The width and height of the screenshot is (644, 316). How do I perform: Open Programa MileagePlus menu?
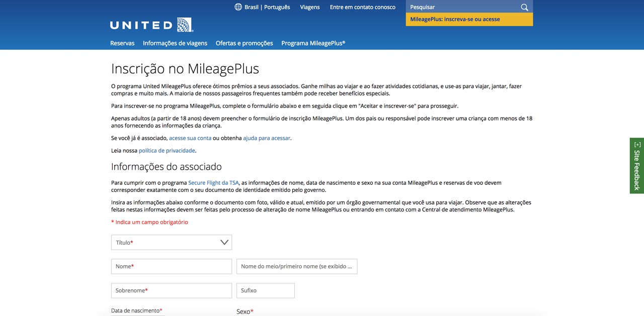(313, 43)
